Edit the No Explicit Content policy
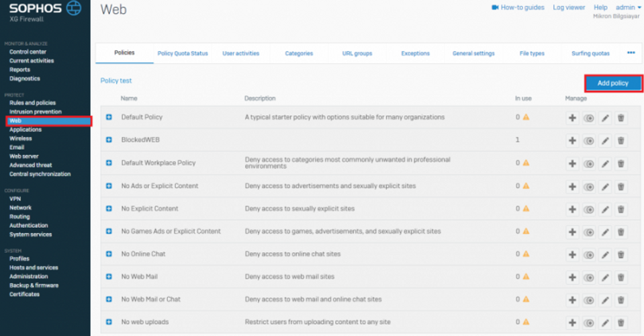 (x=605, y=209)
